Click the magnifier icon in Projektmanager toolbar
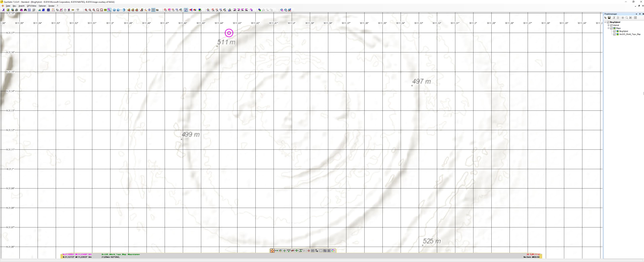This screenshot has width=644, height=262. tap(627, 18)
